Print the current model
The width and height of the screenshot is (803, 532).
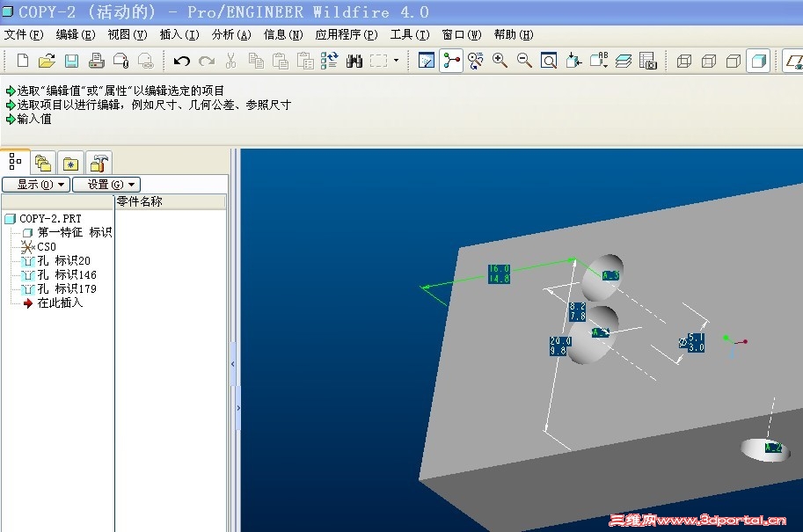pyautogui.click(x=96, y=61)
